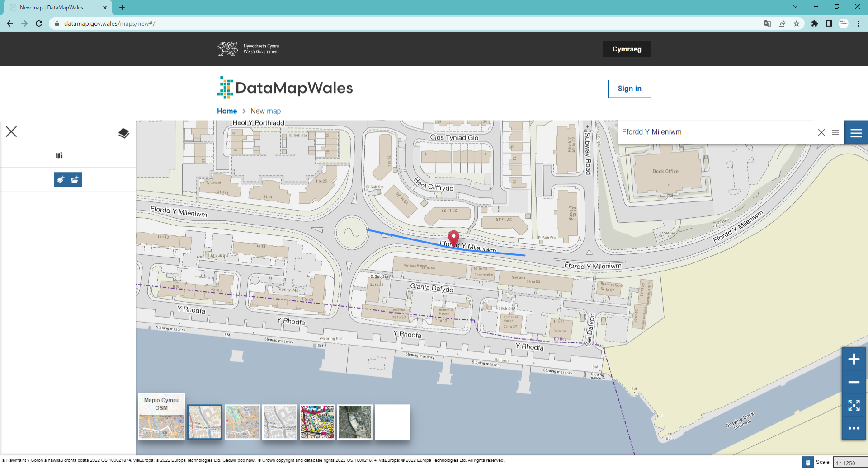This screenshot has width=868, height=468.
Task: Toggle browser side panel icon
Action: point(829,23)
